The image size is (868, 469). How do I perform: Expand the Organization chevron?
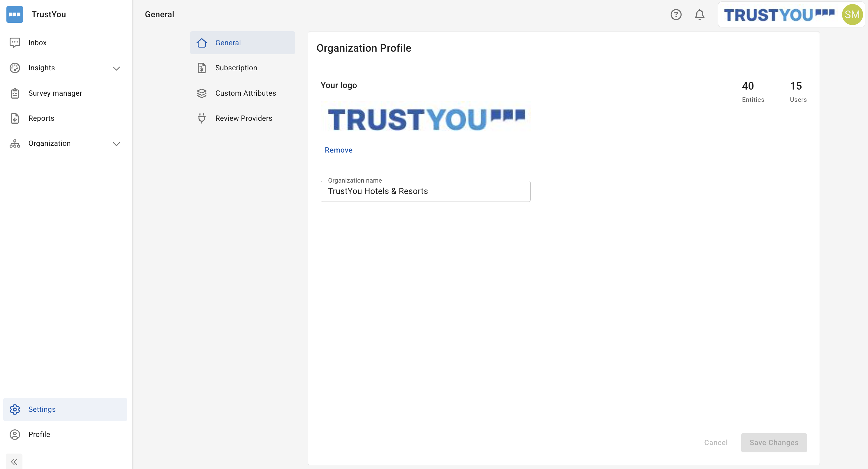click(117, 144)
